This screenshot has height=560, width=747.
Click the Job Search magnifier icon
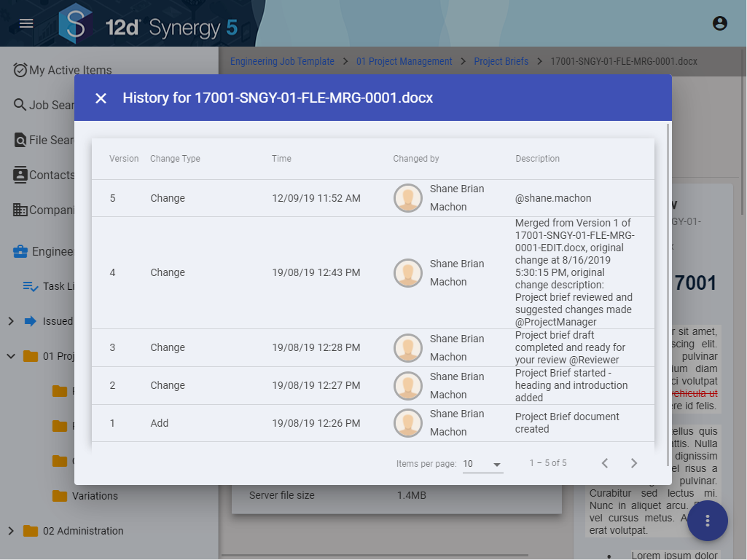click(20, 105)
